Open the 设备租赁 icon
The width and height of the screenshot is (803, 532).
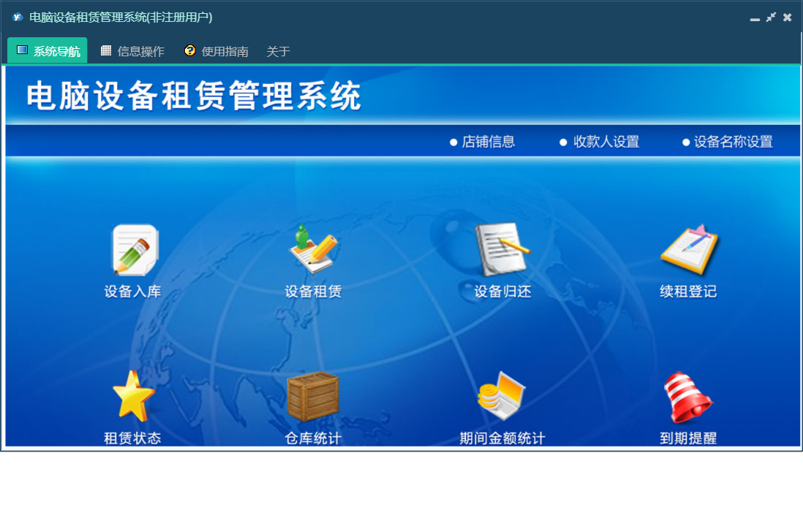click(x=314, y=249)
